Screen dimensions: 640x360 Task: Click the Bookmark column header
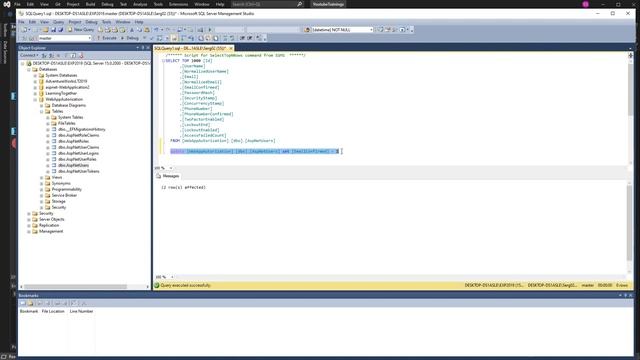point(29,311)
